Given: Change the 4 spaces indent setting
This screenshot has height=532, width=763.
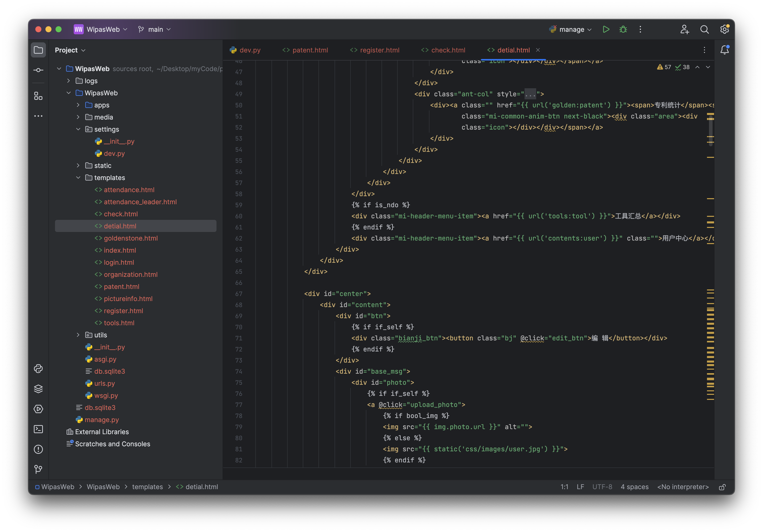Looking at the screenshot, I should pos(634,487).
